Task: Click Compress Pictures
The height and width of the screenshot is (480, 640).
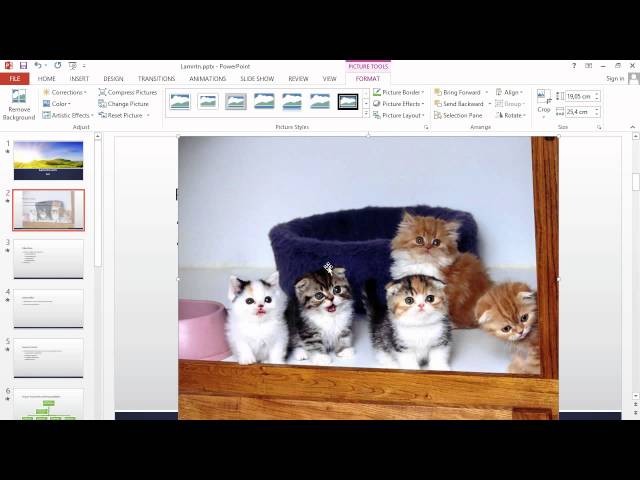Action: click(x=131, y=92)
